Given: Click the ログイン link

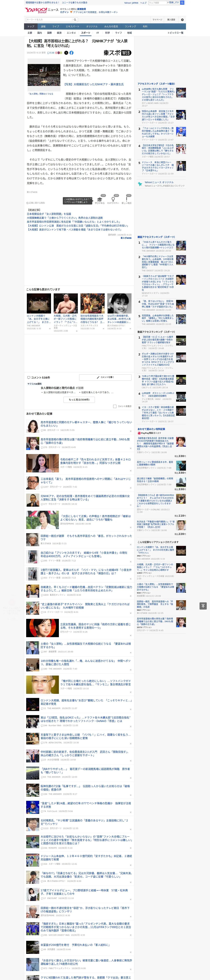Looking at the screenshot, I should pyautogui.click(x=64, y=12).
